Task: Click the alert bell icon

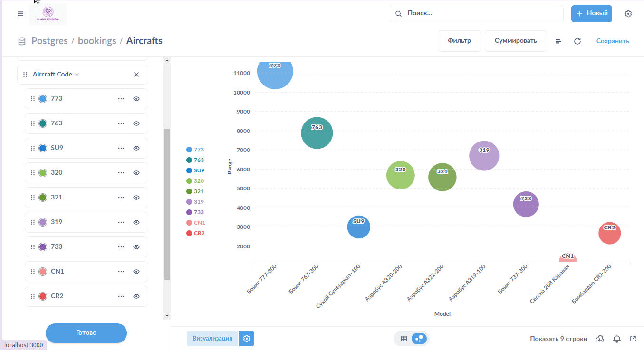Action: [x=617, y=339]
